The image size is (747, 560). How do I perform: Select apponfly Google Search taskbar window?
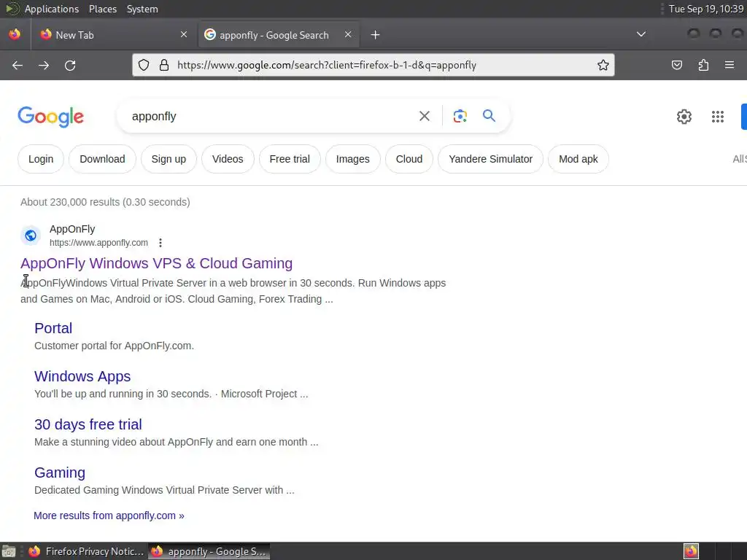[x=209, y=551]
